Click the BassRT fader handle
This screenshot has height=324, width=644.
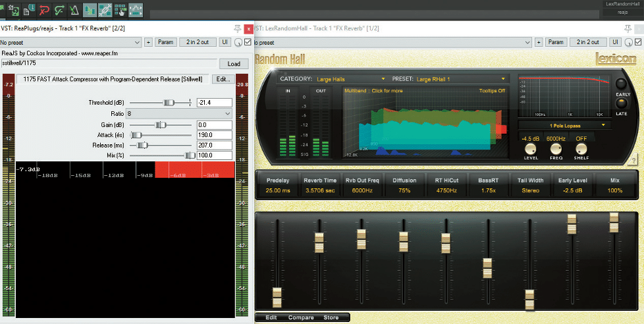click(487, 268)
